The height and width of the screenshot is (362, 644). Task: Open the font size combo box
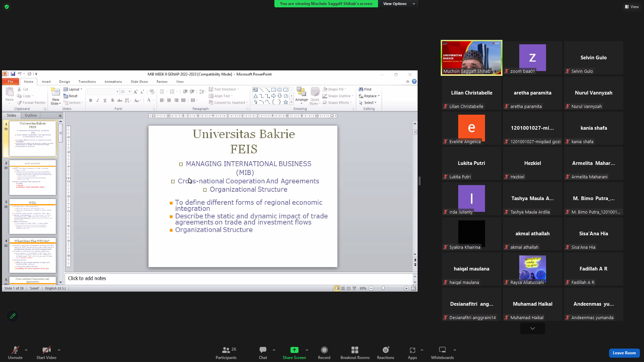pos(126,92)
